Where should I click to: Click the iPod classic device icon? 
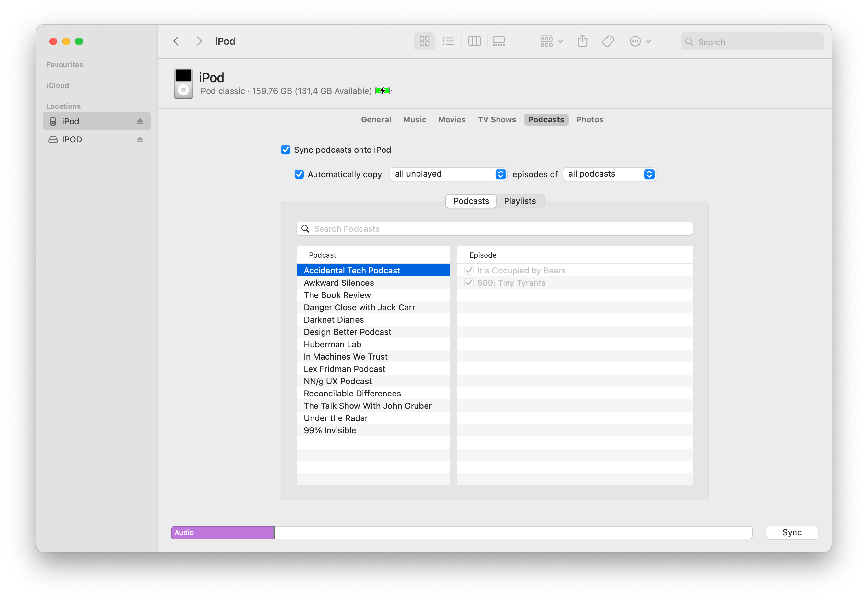point(183,83)
